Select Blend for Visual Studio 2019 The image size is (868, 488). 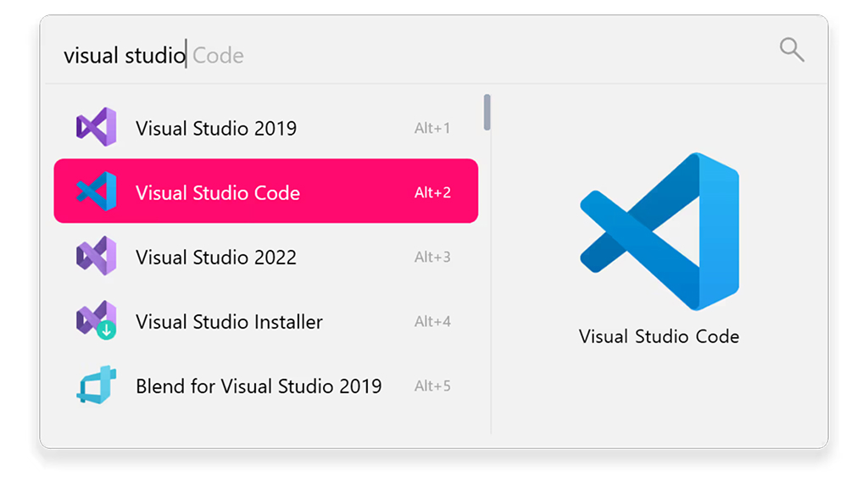(x=259, y=386)
